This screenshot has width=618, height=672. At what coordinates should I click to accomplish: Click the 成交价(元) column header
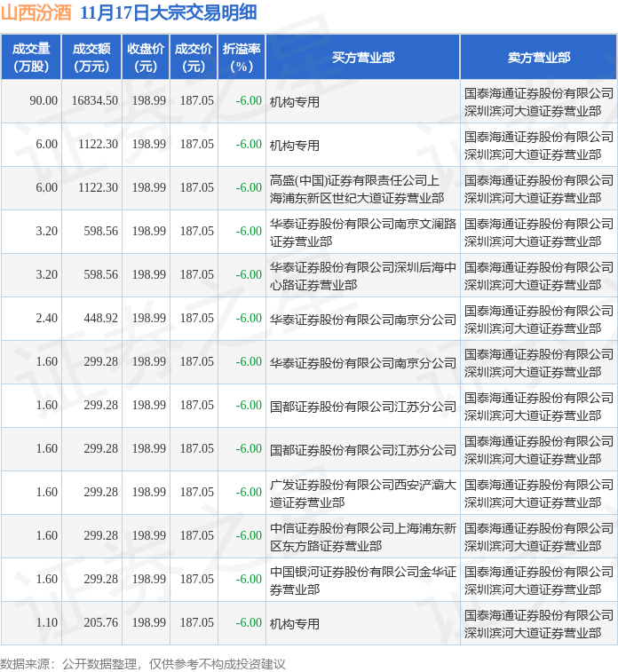pos(194,58)
